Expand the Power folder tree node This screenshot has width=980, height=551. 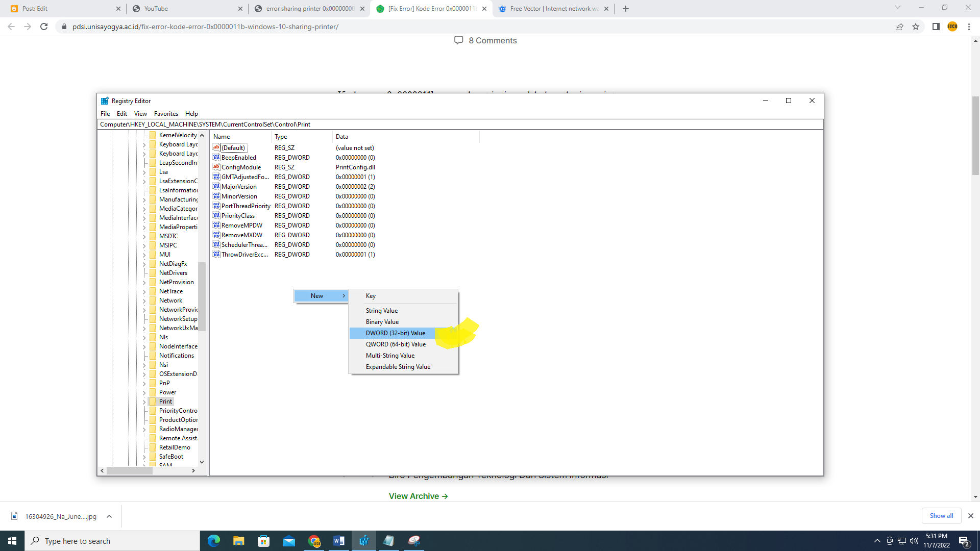click(144, 393)
